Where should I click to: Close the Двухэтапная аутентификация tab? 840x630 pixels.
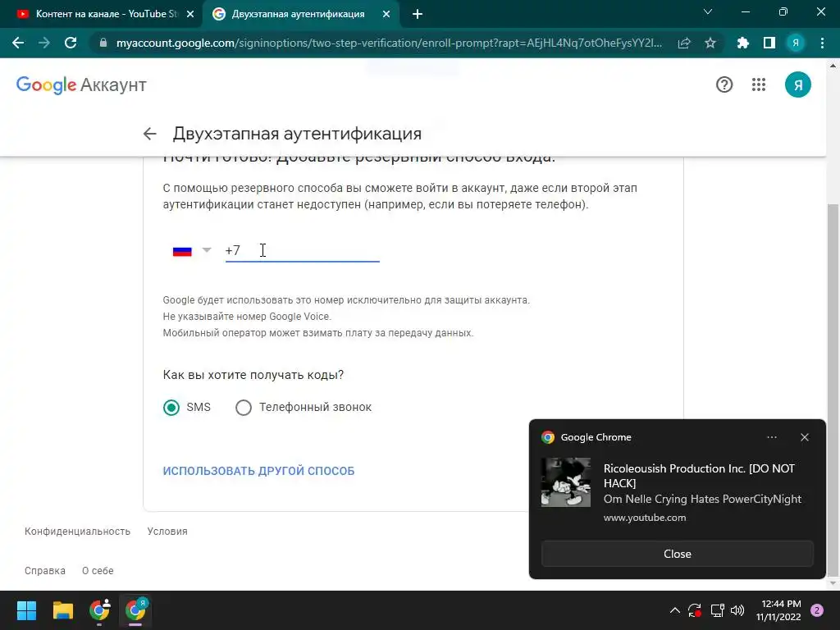(x=386, y=15)
